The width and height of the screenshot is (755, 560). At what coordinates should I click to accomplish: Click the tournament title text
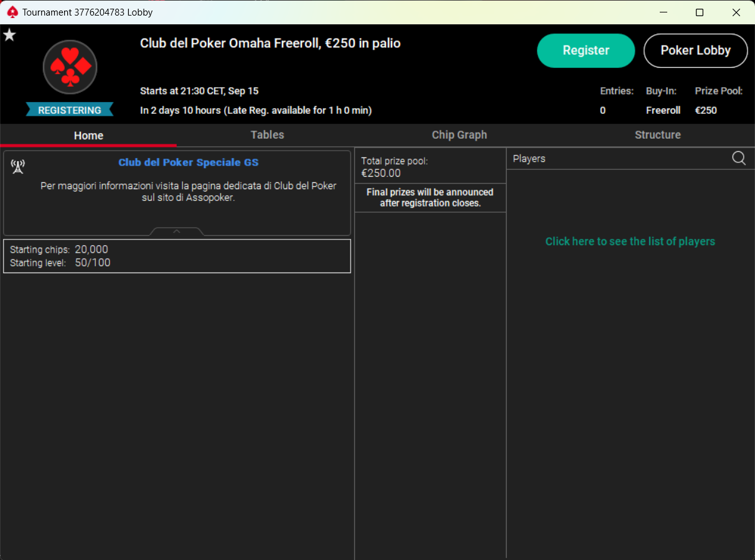coord(270,44)
